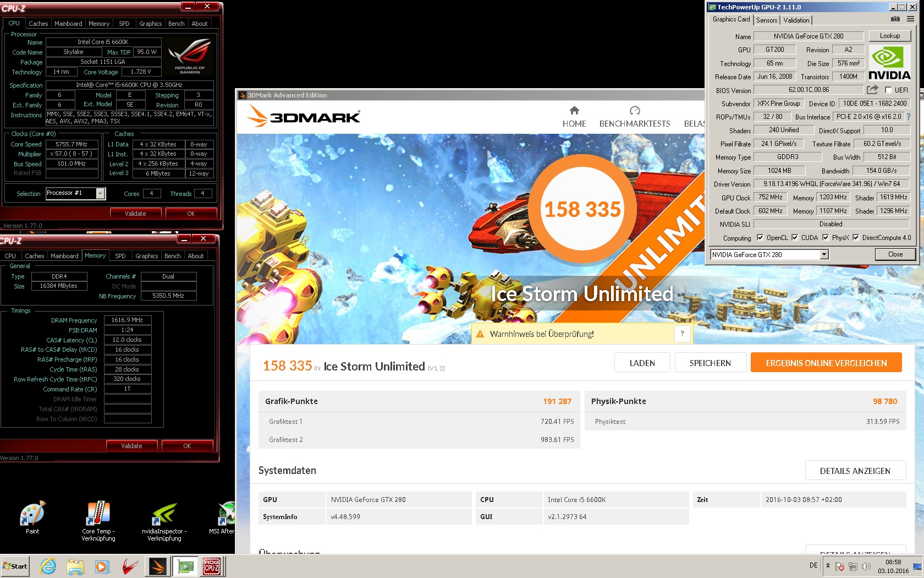
Task: Click the Grafik-Punkte score 191 287
Action: pos(557,401)
